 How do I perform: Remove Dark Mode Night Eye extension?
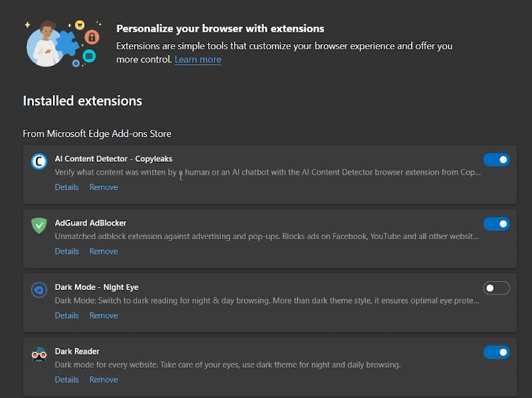[x=104, y=315]
